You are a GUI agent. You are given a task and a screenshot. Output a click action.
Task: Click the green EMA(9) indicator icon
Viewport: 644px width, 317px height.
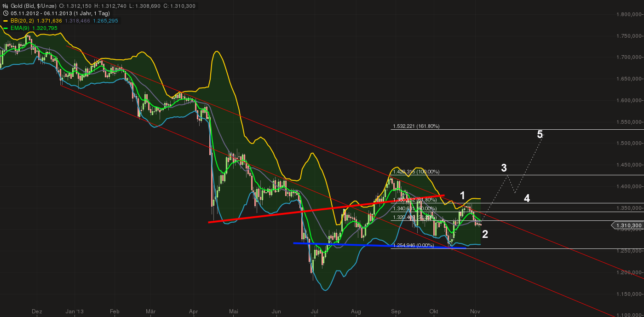tap(5, 28)
